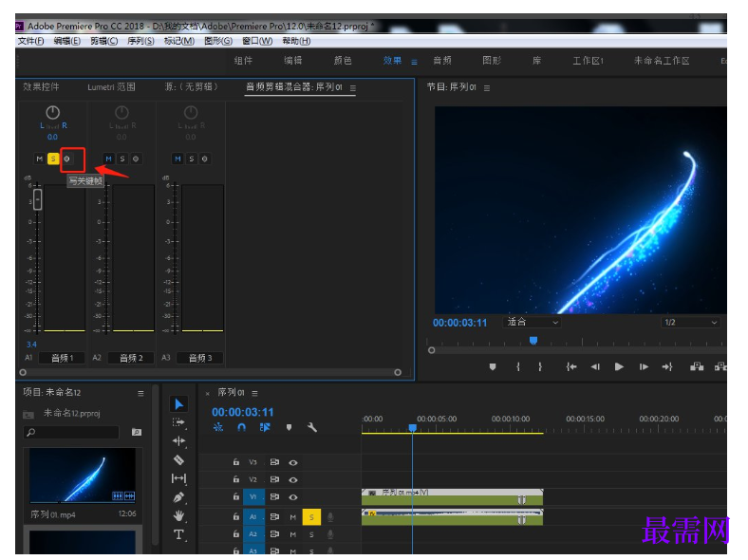
Task: Select the Hand tool
Action: tap(178, 515)
